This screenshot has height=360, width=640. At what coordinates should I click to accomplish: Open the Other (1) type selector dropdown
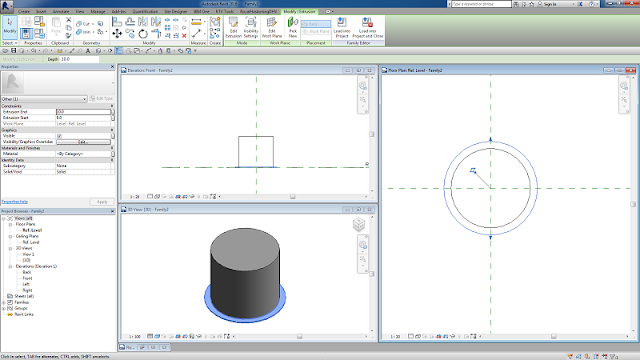44,99
